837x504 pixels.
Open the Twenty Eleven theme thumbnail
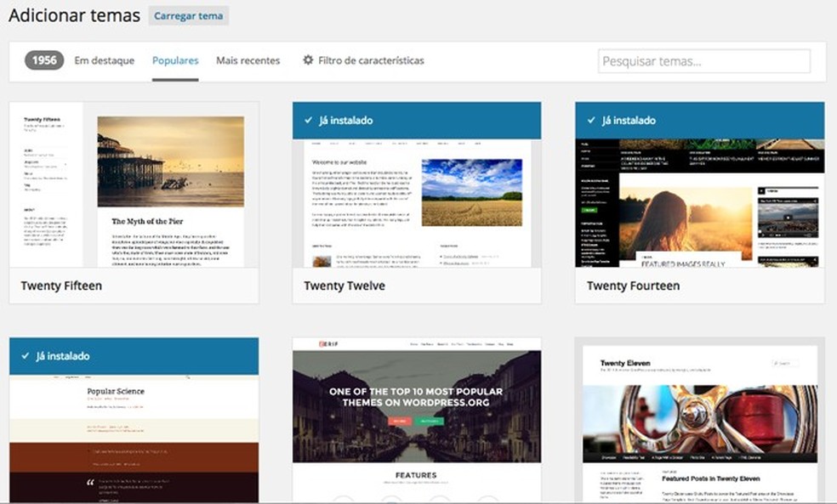(x=700, y=420)
